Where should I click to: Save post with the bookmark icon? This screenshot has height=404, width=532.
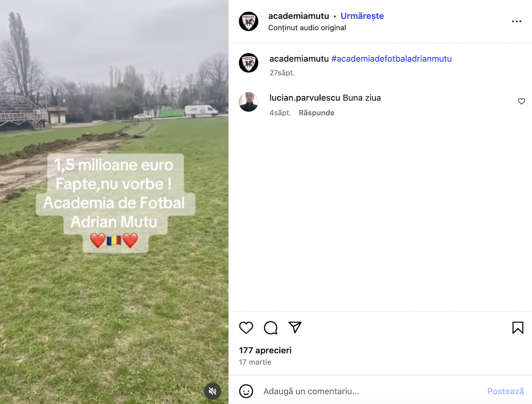tap(518, 327)
